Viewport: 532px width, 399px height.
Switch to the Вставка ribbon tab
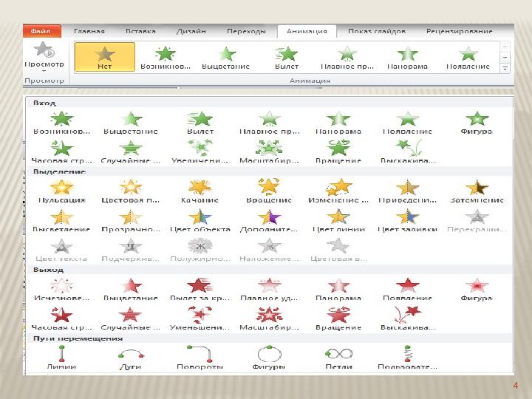tap(140, 31)
